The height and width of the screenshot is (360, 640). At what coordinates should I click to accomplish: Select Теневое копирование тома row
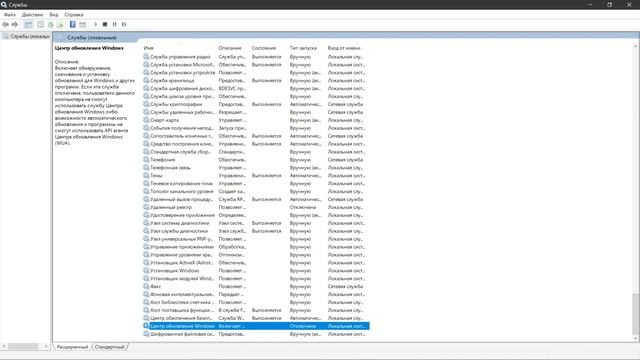pos(256,184)
